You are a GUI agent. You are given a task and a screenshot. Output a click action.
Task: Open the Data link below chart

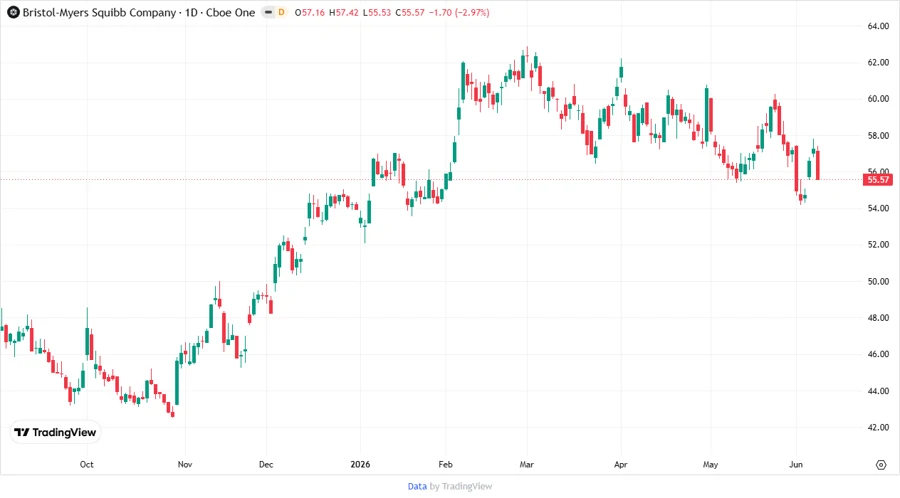tap(417, 487)
